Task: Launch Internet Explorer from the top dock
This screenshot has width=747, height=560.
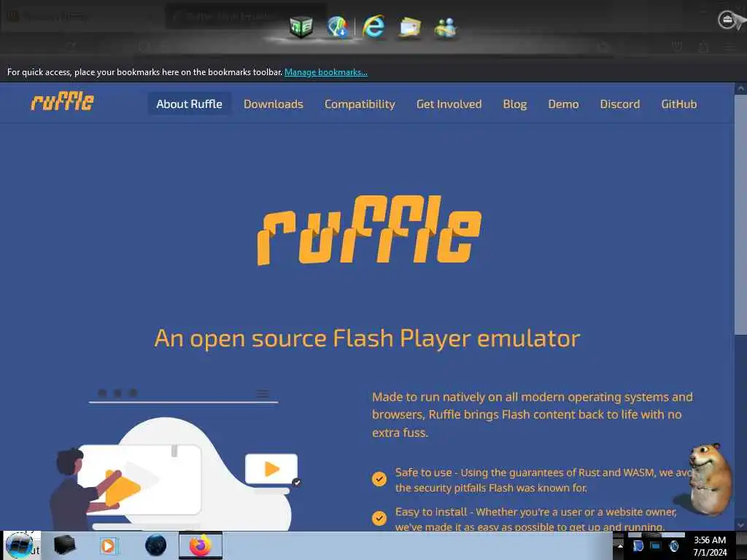Action: click(x=373, y=26)
